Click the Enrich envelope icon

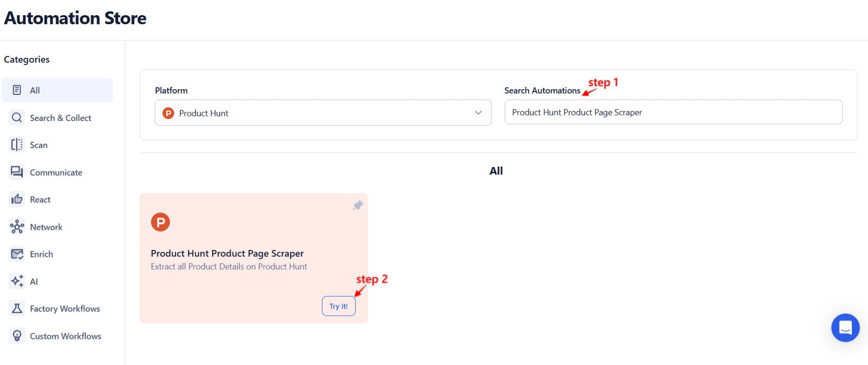point(17,254)
